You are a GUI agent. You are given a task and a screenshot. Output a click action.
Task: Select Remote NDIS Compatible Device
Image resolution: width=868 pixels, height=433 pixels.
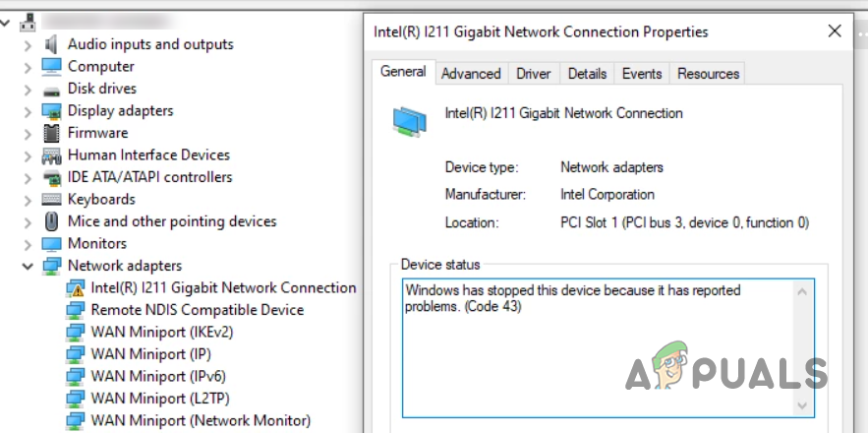[x=197, y=310]
